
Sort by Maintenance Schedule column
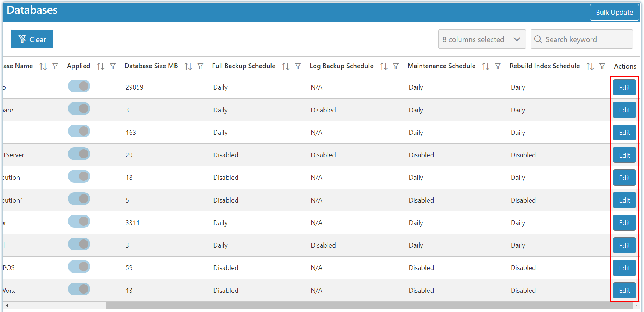click(x=486, y=66)
